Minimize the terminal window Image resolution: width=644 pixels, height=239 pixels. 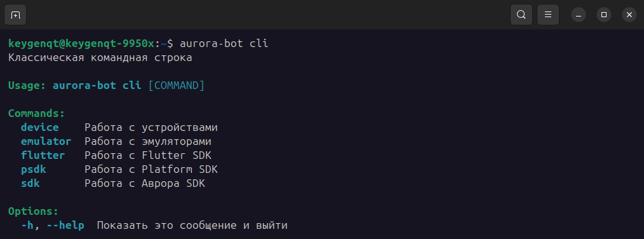(579, 15)
